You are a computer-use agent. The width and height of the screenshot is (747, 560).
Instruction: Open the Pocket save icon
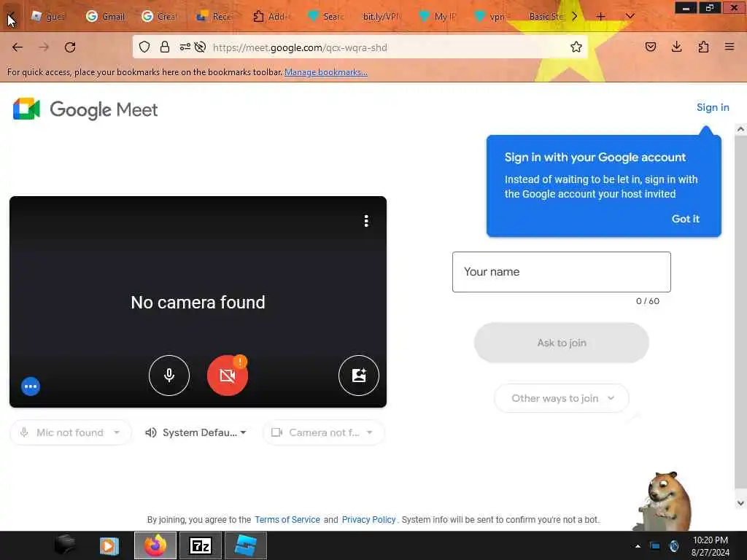pos(650,47)
